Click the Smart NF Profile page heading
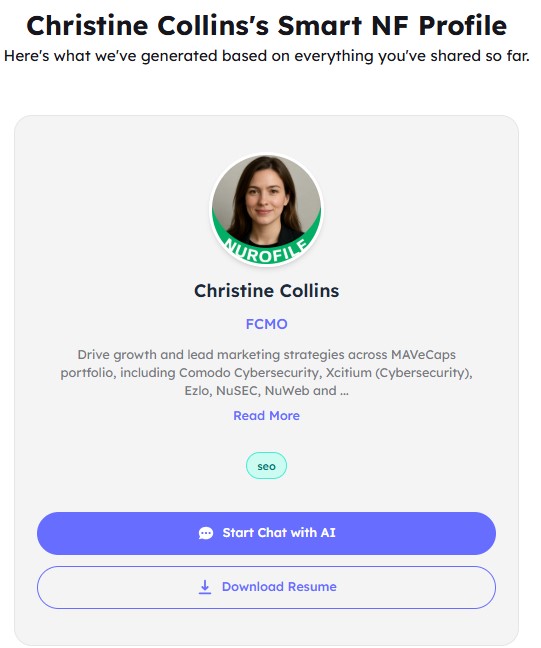Viewport: 541px width, 648px height. 267,26
